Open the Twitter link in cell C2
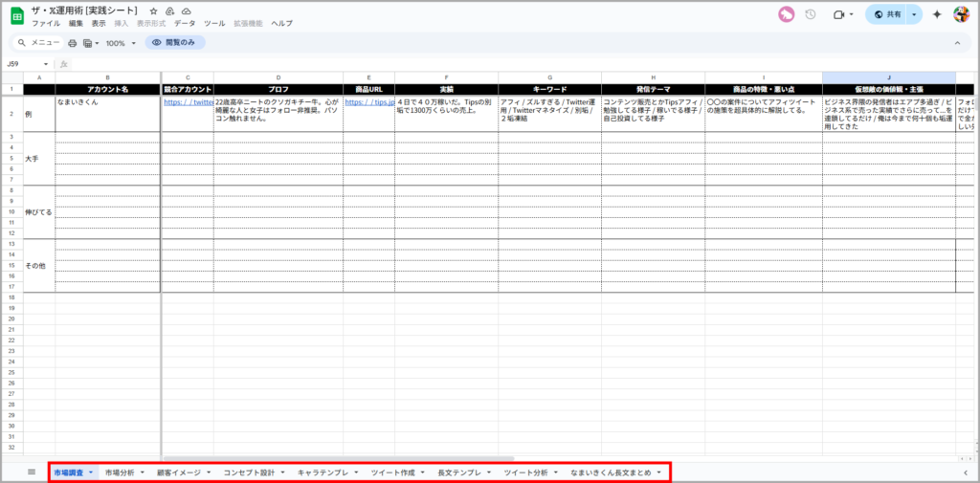The image size is (980, 483). click(x=187, y=101)
